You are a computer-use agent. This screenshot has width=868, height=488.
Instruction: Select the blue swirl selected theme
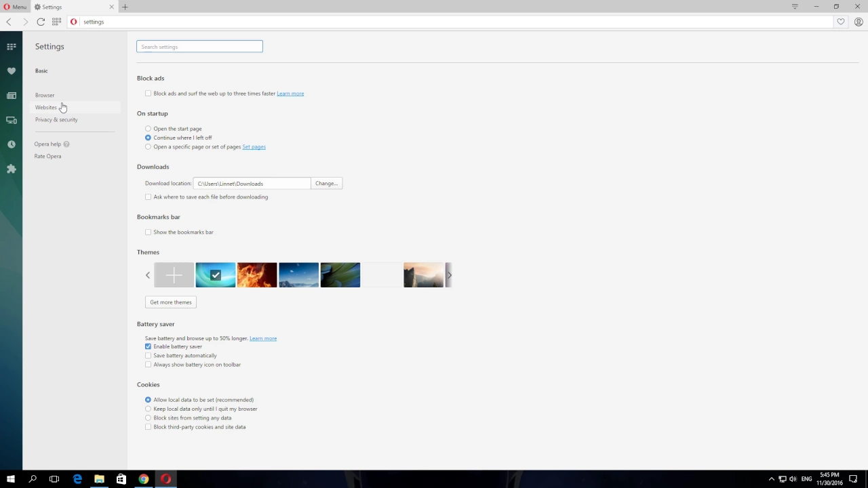216,275
